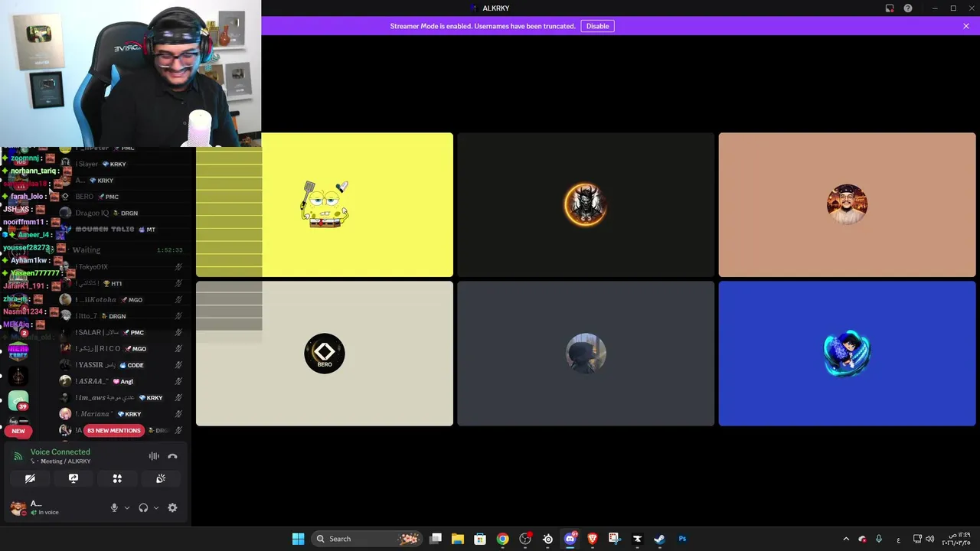Select member MOUMEN TALIB

122,230
